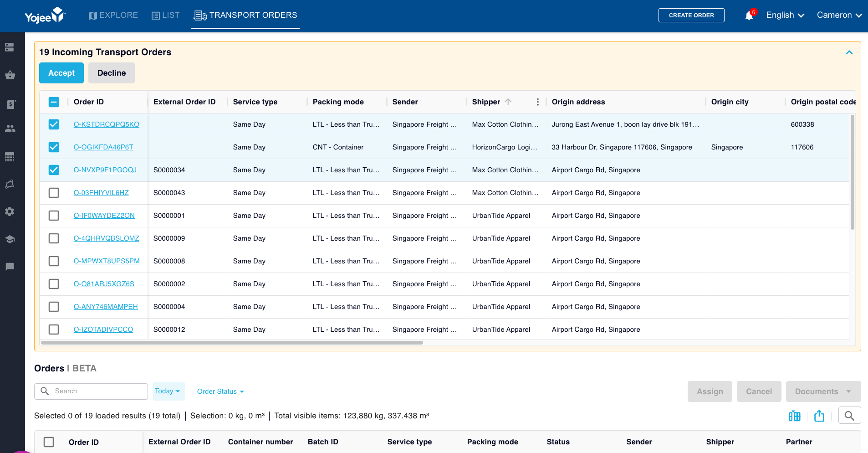Click the Yojee logo
This screenshot has width=868, height=453.
tap(45, 15)
